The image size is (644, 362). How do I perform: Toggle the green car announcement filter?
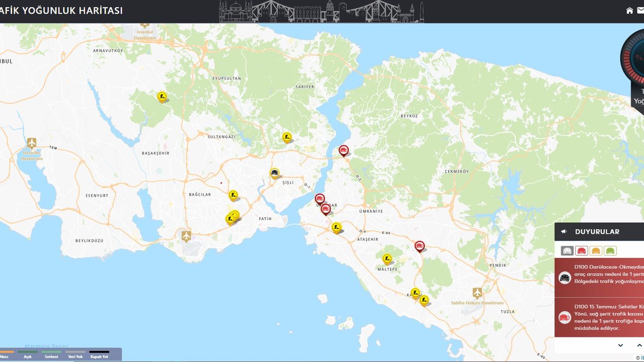610,250
